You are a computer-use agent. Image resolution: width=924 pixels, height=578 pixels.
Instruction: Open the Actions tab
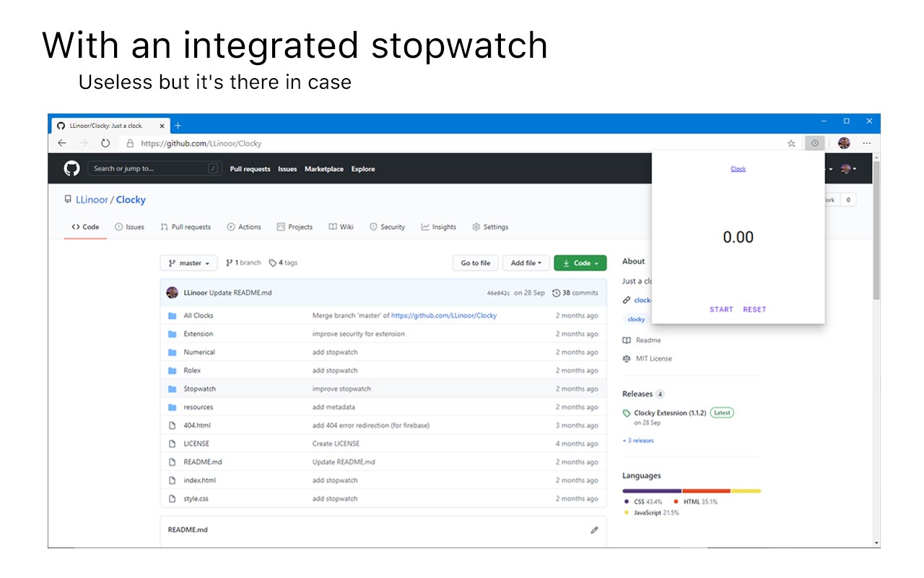244,227
